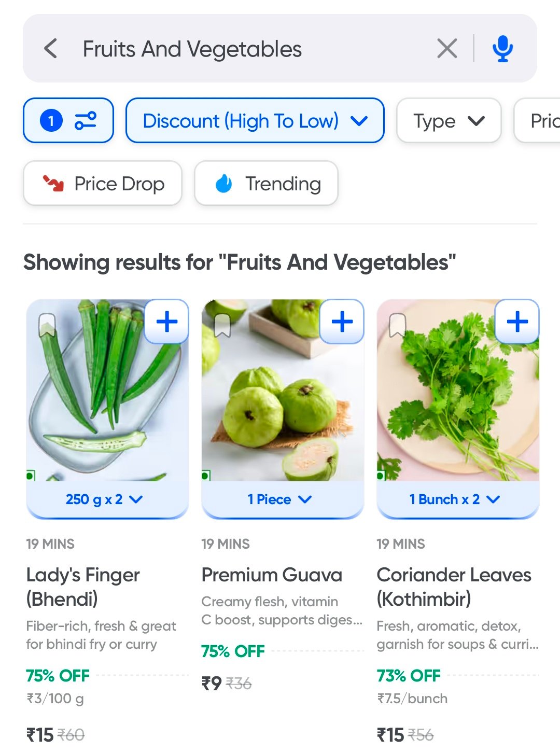Tap the microphone voice search icon
This screenshot has height=752, width=560.
[x=502, y=49]
